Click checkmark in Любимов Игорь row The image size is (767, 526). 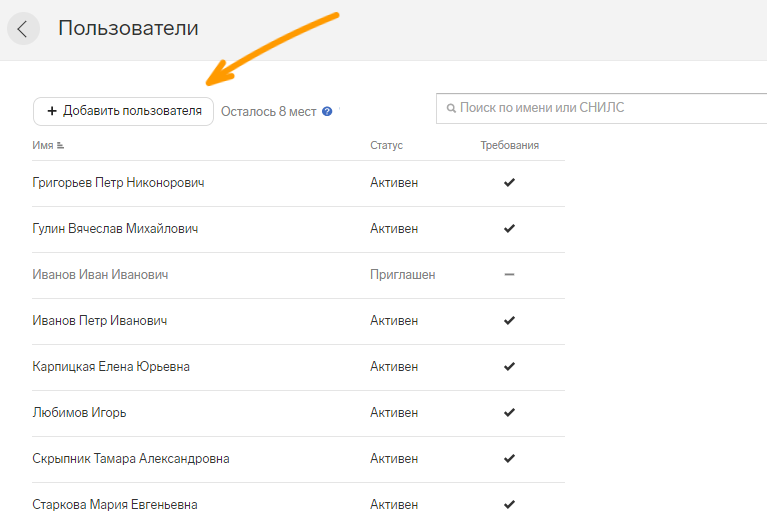pos(509,412)
